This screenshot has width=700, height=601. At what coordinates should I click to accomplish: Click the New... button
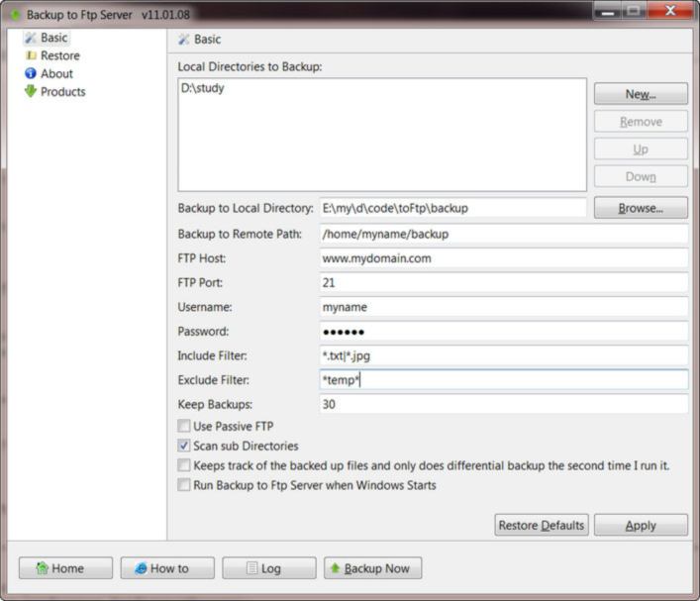pyautogui.click(x=641, y=94)
